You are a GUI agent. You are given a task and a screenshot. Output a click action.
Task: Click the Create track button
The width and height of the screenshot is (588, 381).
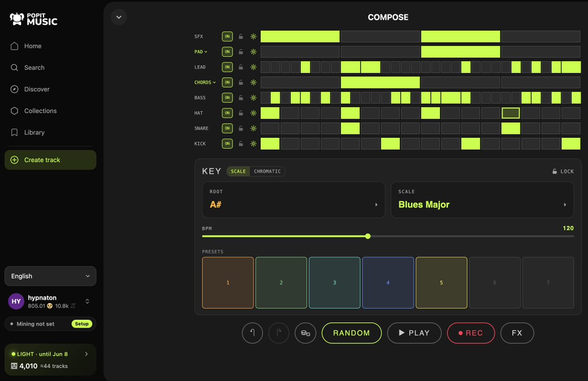pos(50,160)
